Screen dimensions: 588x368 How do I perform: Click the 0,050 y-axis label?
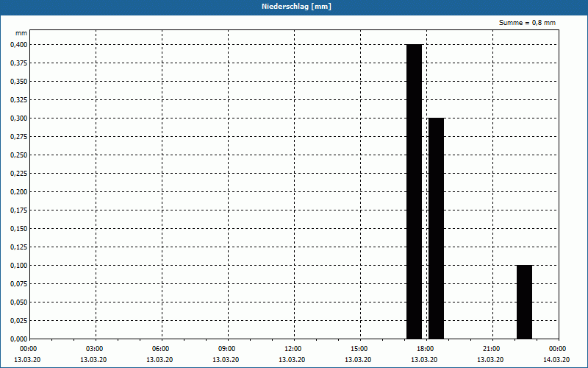(19, 302)
